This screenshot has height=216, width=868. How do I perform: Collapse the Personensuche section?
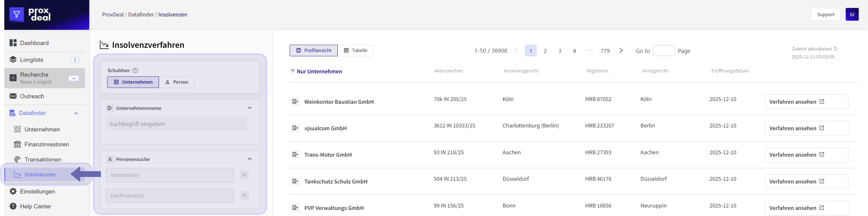pyautogui.click(x=250, y=159)
